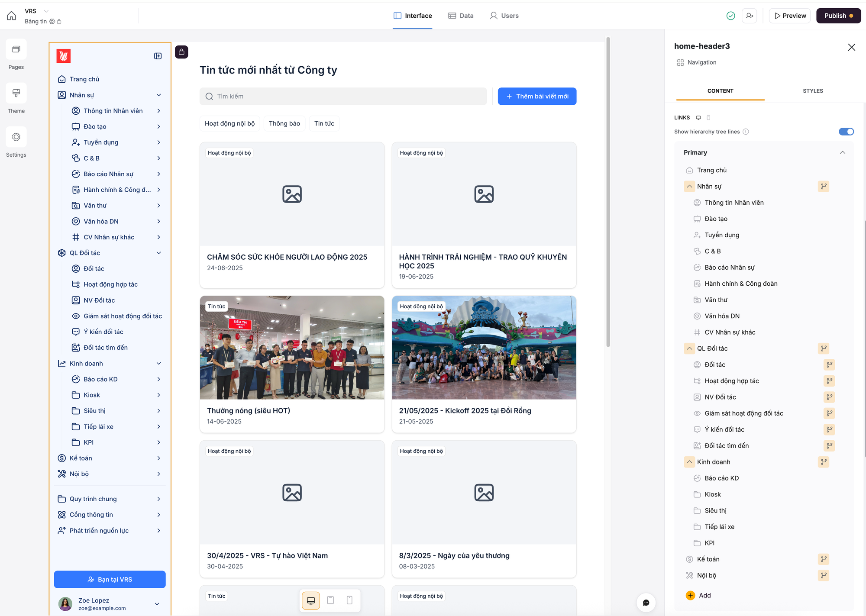Open the Pages panel icon
Viewport: 866px width, 616px height.
16,49
